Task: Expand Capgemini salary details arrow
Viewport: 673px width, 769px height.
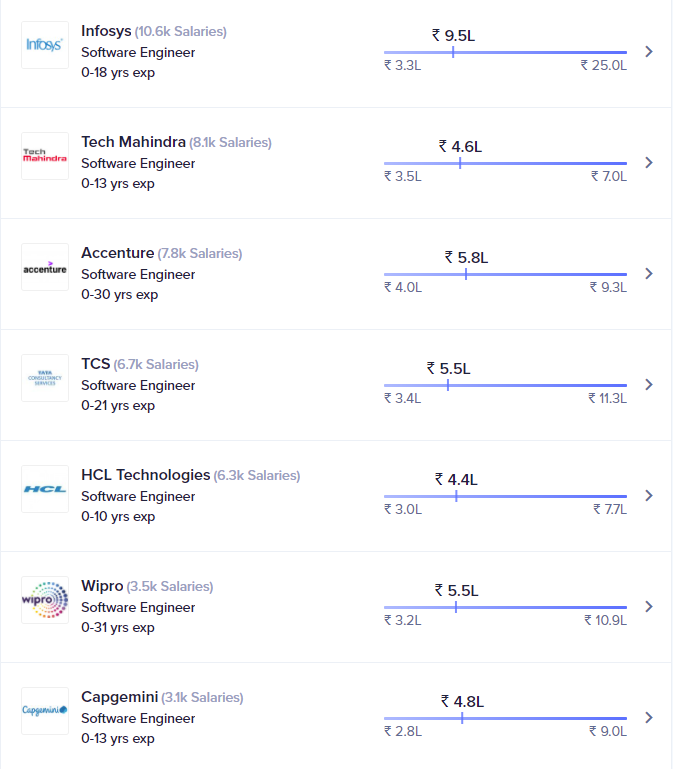Action: click(649, 718)
